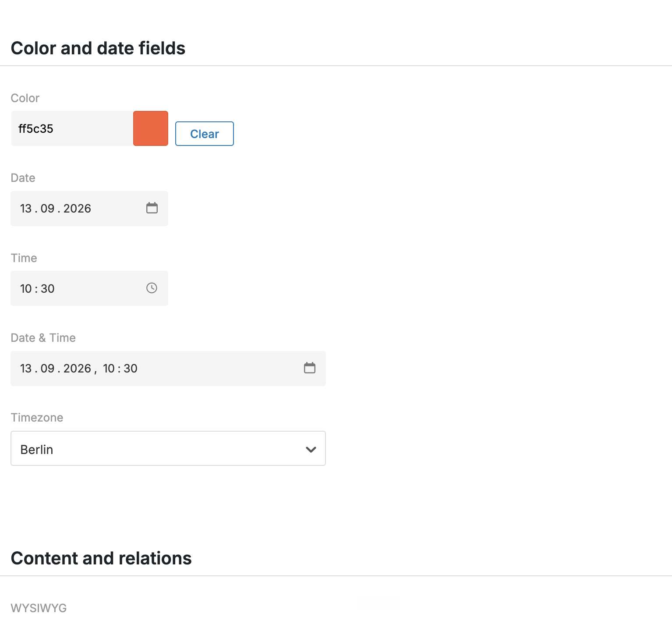Click the Timezone field label

click(37, 418)
